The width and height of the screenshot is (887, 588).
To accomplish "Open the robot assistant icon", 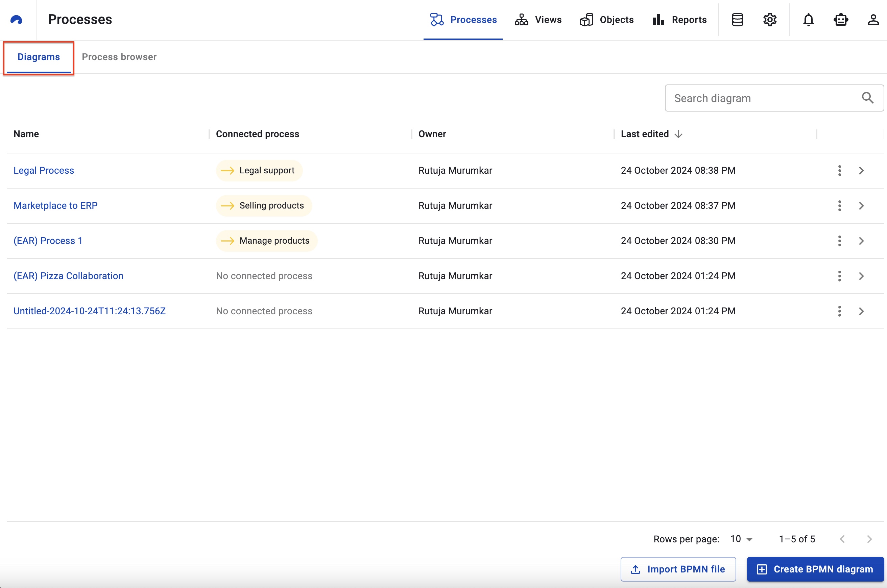I will pyautogui.click(x=840, y=20).
